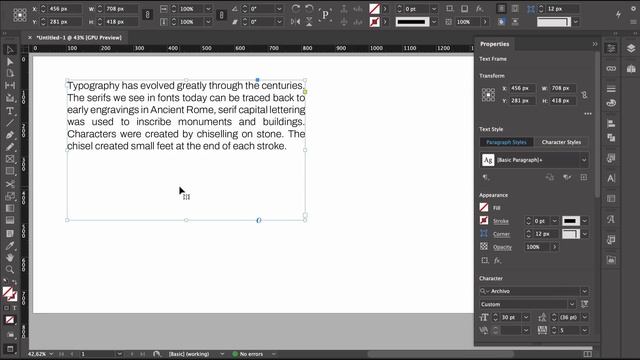Select the Direct Selection tool
This screenshot has width=640, height=360.
pyautogui.click(x=10, y=62)
